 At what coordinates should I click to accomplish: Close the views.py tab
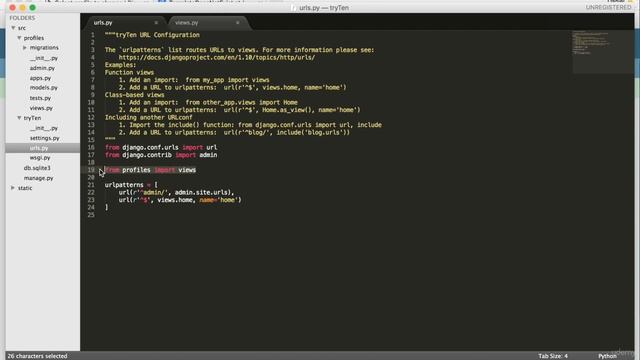click(x=238, y=23)
